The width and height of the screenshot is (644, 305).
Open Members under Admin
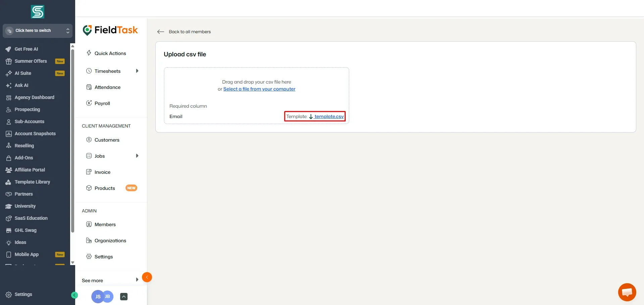click(105, 224)
